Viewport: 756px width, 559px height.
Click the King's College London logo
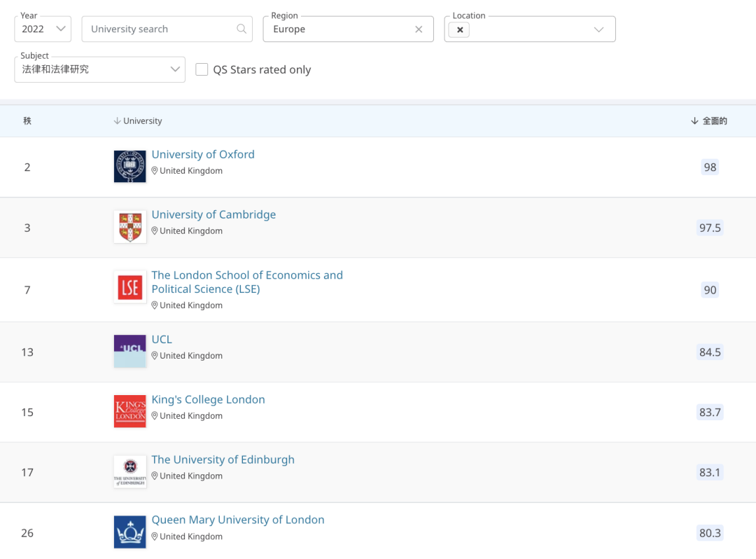pyautogui.click(x=129, y=411)
